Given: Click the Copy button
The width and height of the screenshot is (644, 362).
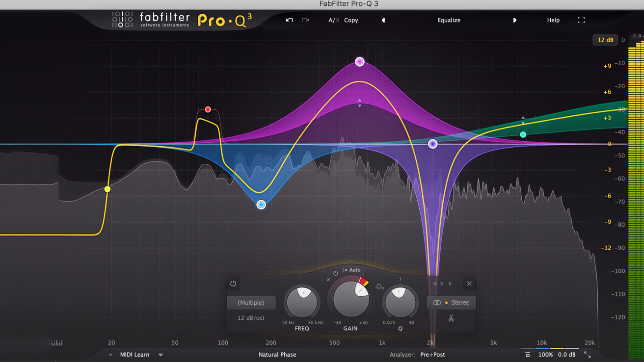Looking at the screenshot, I should tap(351, 20).
